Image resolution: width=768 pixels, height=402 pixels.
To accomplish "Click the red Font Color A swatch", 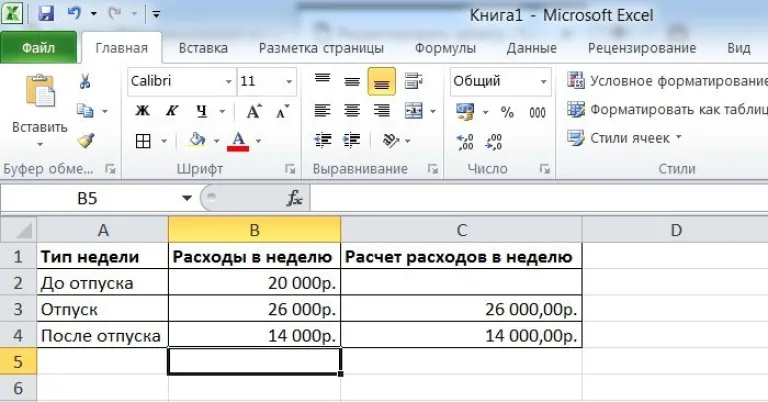I will (x=239, y=141).
